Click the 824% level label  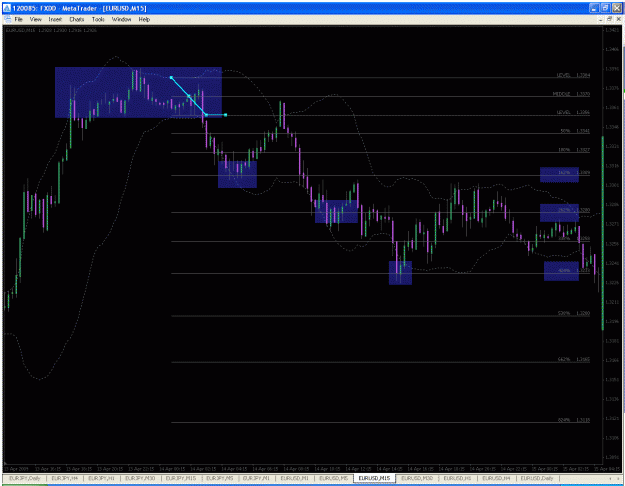tap(574, 420)
